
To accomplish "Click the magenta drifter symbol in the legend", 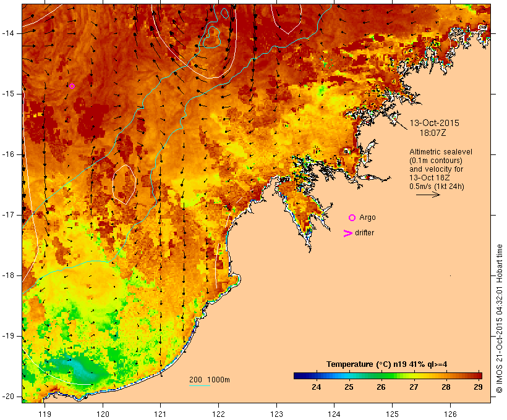I will pos(348,233).
